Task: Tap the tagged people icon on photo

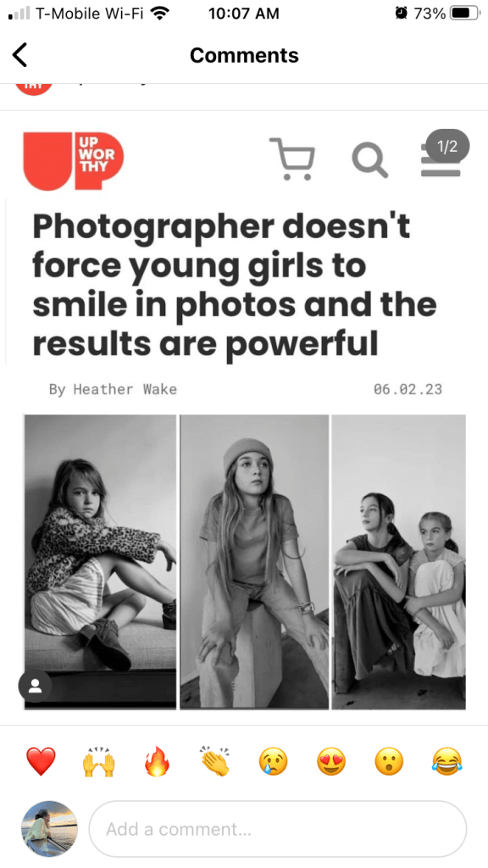Action: tap(35, 687)
